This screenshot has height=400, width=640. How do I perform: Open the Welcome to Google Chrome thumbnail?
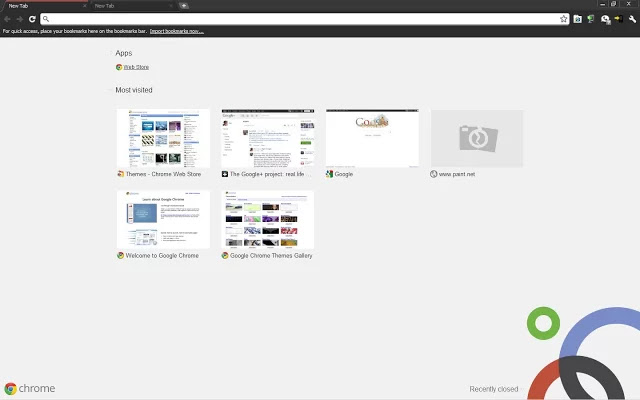click(x=163, y=220)
